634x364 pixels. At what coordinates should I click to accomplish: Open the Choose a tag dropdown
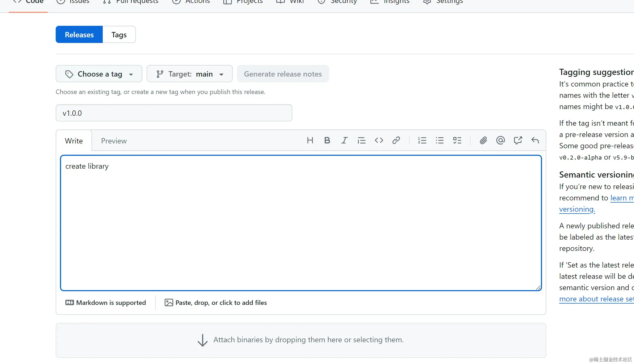pyautogui.click(x=99, y=74)
